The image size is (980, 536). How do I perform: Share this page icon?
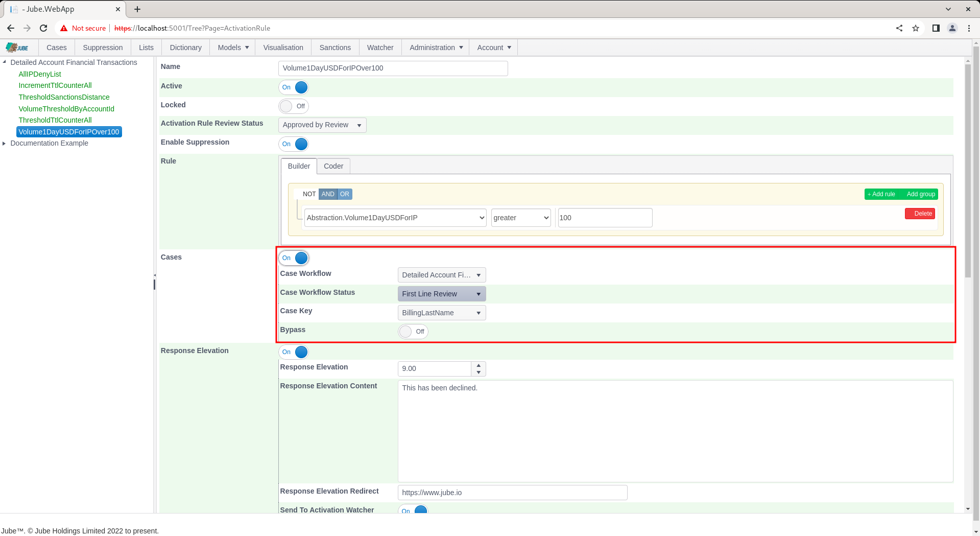tap(899, 28)
